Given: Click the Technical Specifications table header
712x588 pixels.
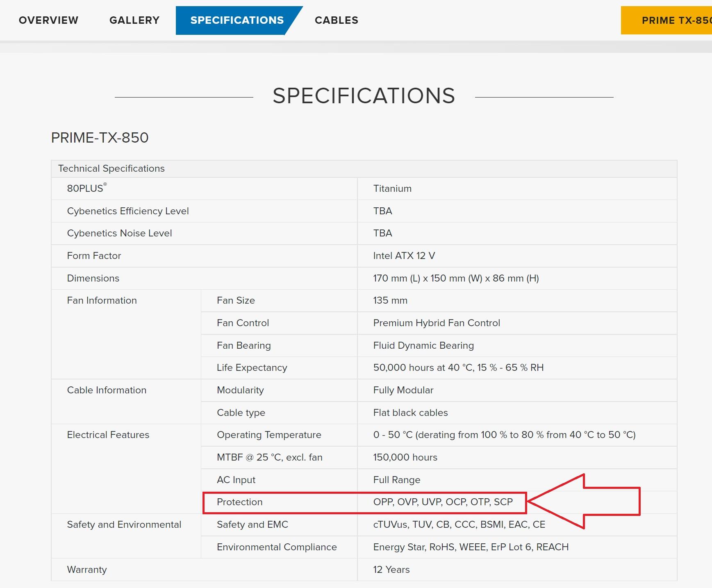Looking at the screenshot, I should click(364, 168).
